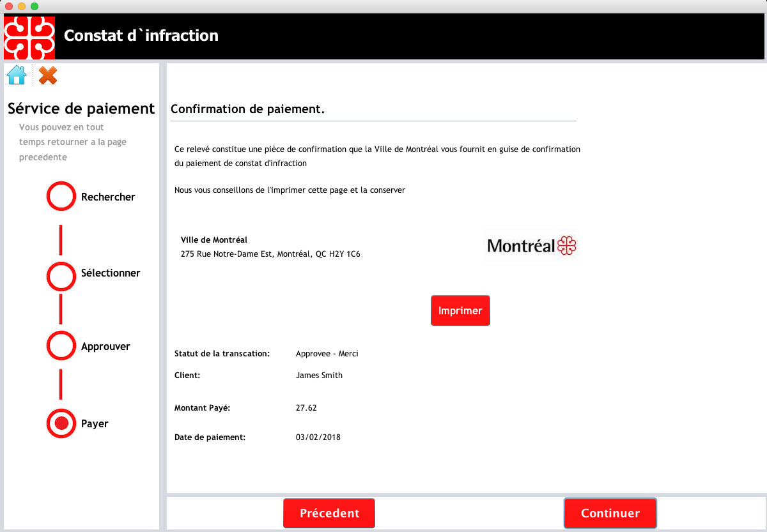Click the orange X cancel icon
The width and height of the screenshot is (767, 532).
[48, 75]
